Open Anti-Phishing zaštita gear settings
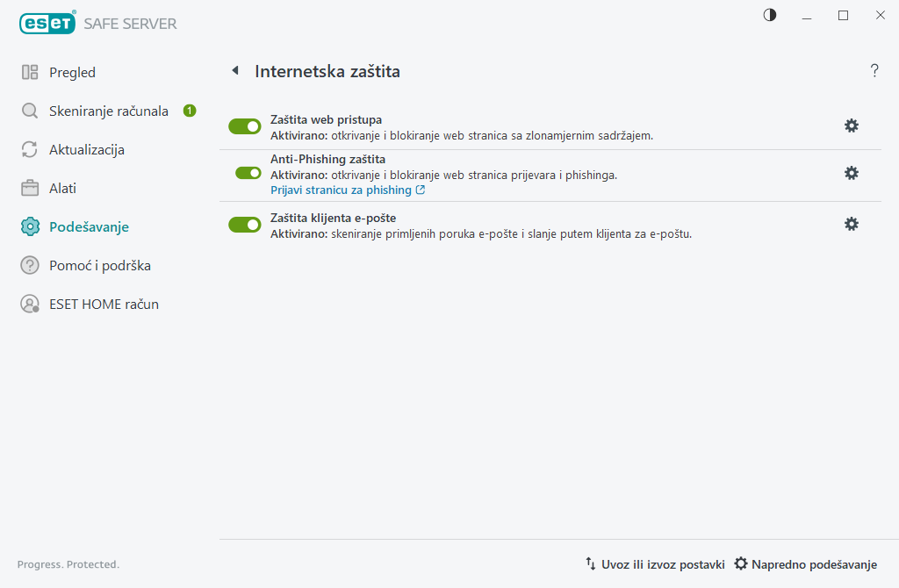The height and width of the screenshot is (588, 899). (851, 174)
